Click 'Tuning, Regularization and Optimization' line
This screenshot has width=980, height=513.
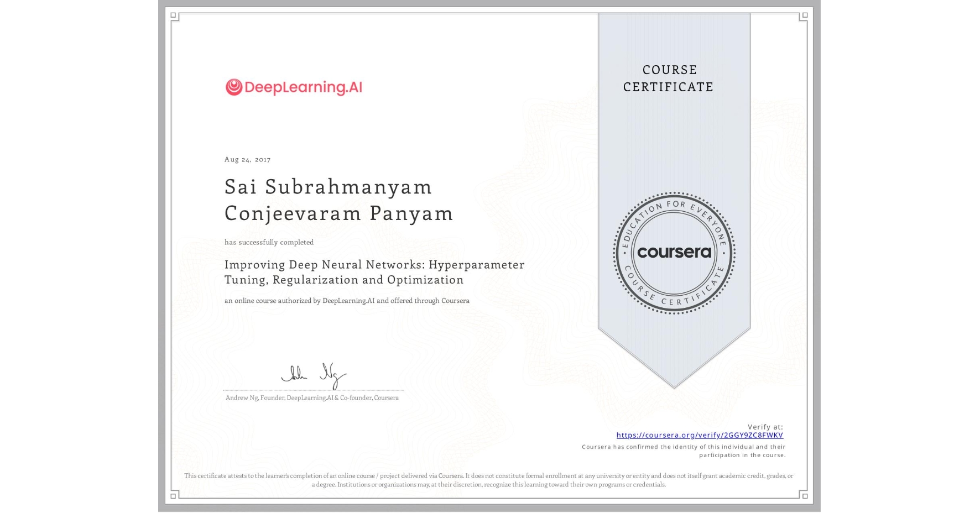pos(344,280)
